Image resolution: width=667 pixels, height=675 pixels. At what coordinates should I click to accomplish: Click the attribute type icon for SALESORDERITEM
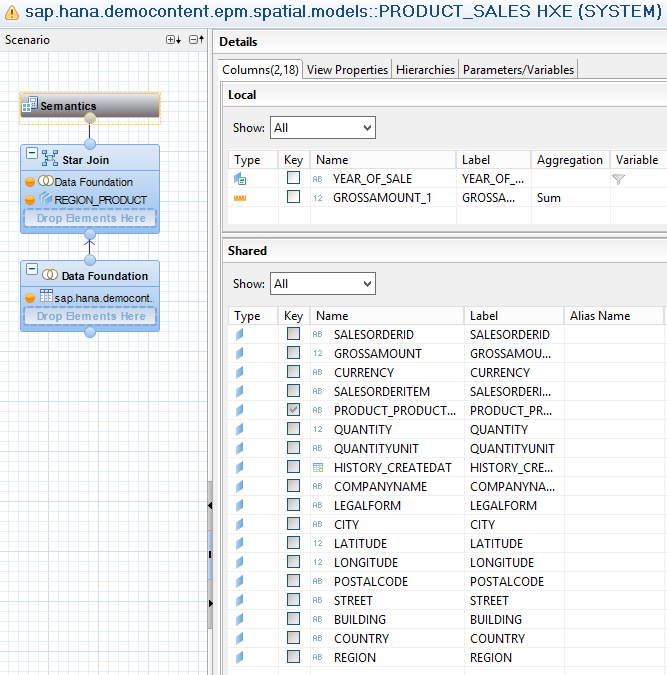239,391
